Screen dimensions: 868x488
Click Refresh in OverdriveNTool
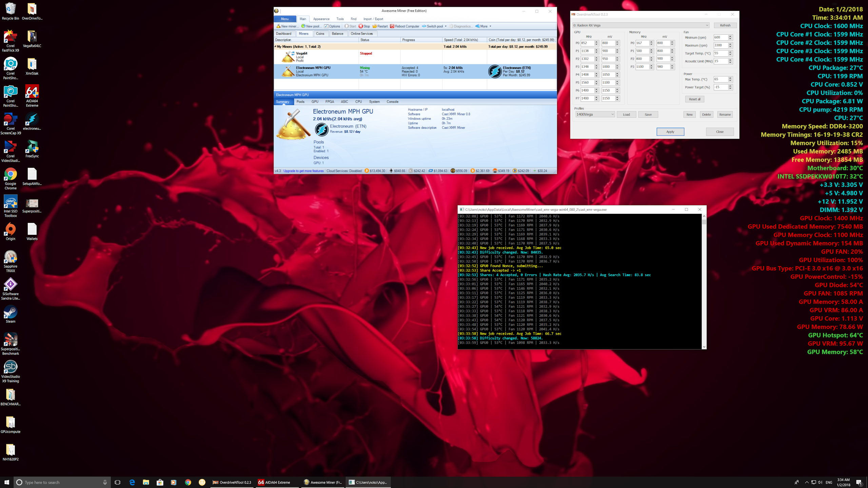point(725,25)
